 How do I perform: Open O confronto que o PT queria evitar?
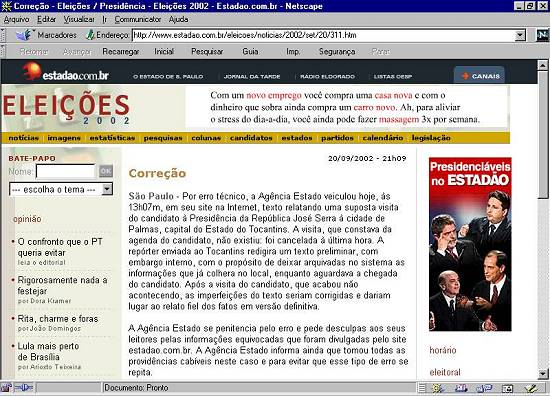tap(60, 247)
